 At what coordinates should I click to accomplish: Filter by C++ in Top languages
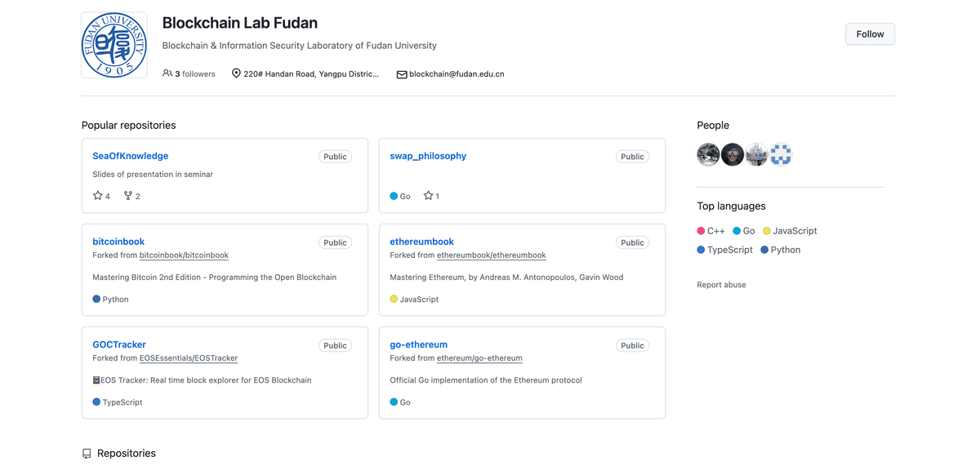(x=710, y=231)
